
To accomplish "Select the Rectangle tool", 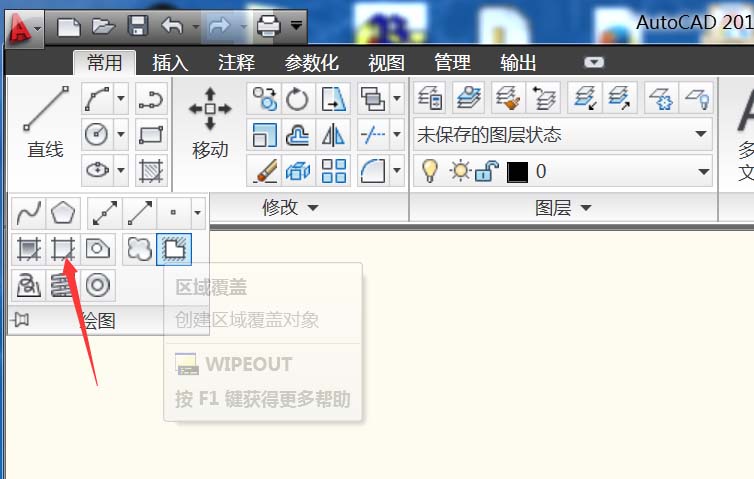I will point(151,134).
